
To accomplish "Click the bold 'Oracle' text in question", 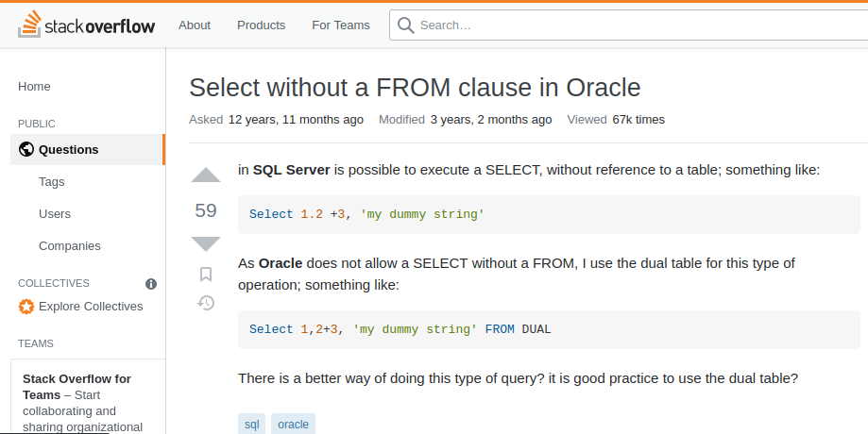I will click(x=281, y=263).
